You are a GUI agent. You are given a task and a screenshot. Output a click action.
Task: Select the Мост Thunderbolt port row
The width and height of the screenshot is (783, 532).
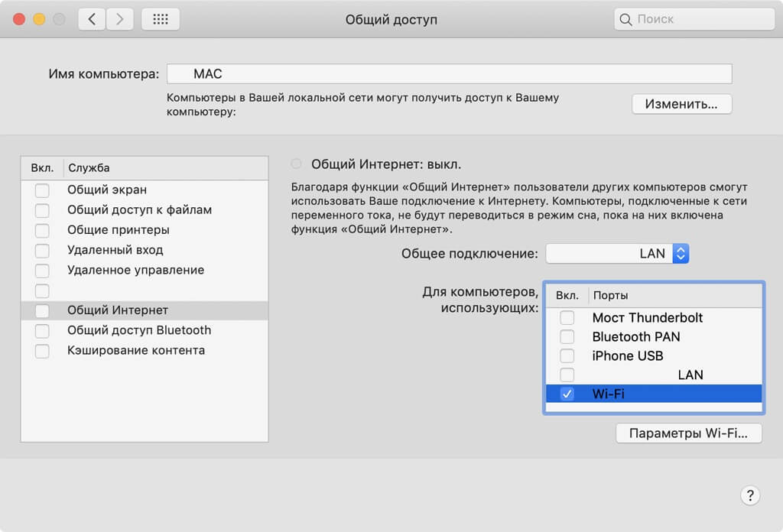coord(647,317)
